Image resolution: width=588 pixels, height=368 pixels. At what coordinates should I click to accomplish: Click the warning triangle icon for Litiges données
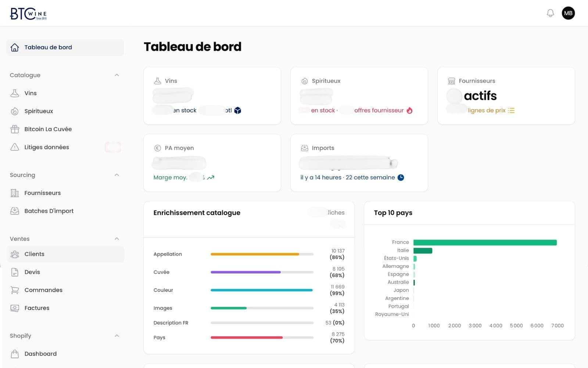(x=15, y=147)
